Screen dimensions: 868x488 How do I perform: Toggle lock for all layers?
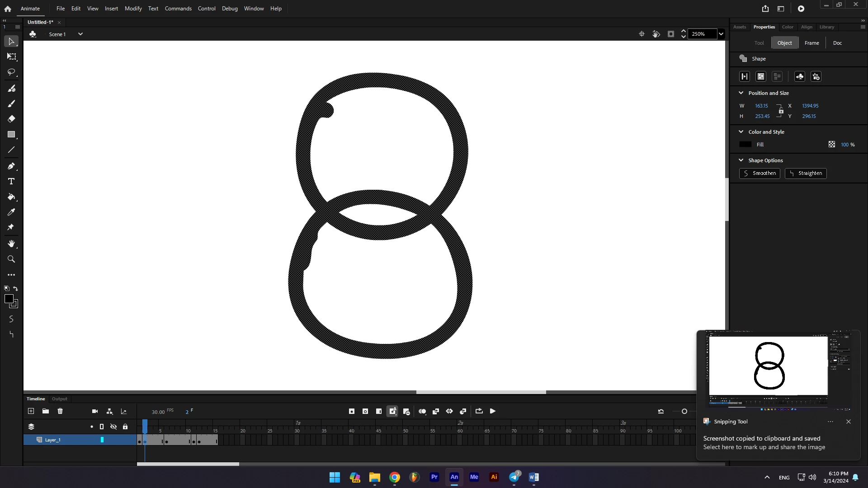[x=125, y=427]
